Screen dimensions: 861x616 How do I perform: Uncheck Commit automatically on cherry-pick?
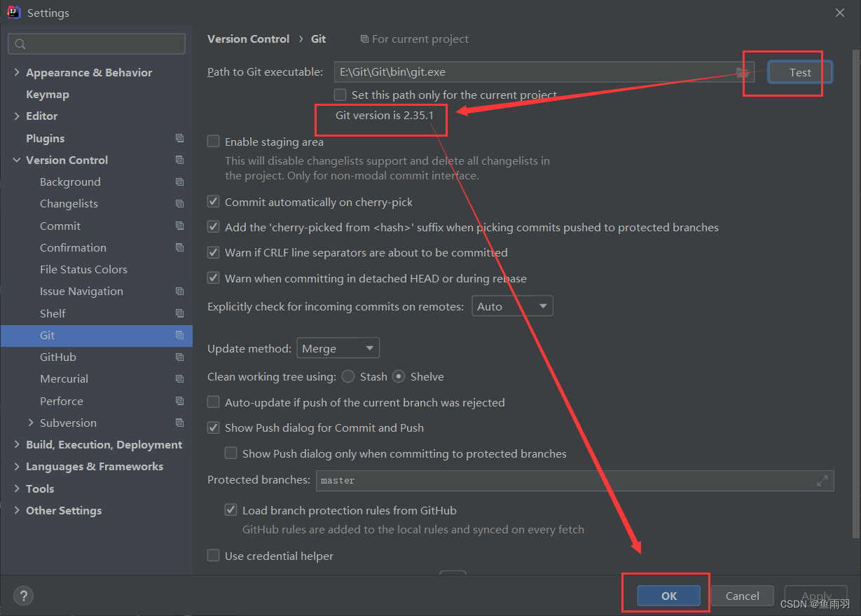(213, 202)
